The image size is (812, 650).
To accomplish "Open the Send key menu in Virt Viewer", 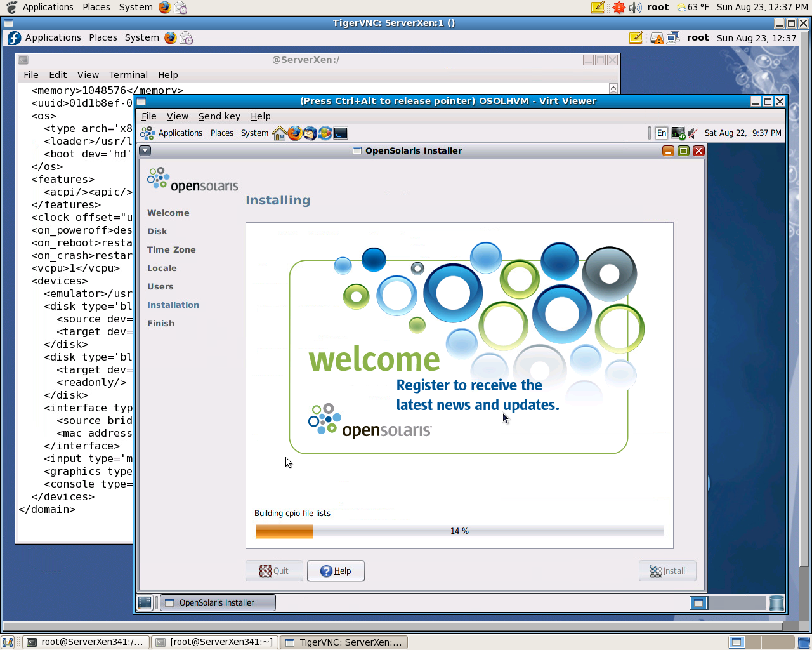I will click(x=219, y=116).
